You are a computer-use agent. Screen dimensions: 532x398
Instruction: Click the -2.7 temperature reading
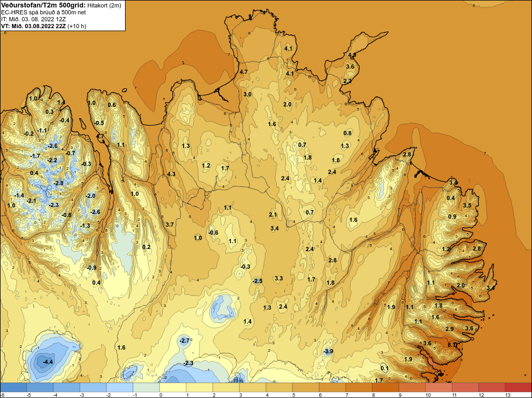click(185, 341)
